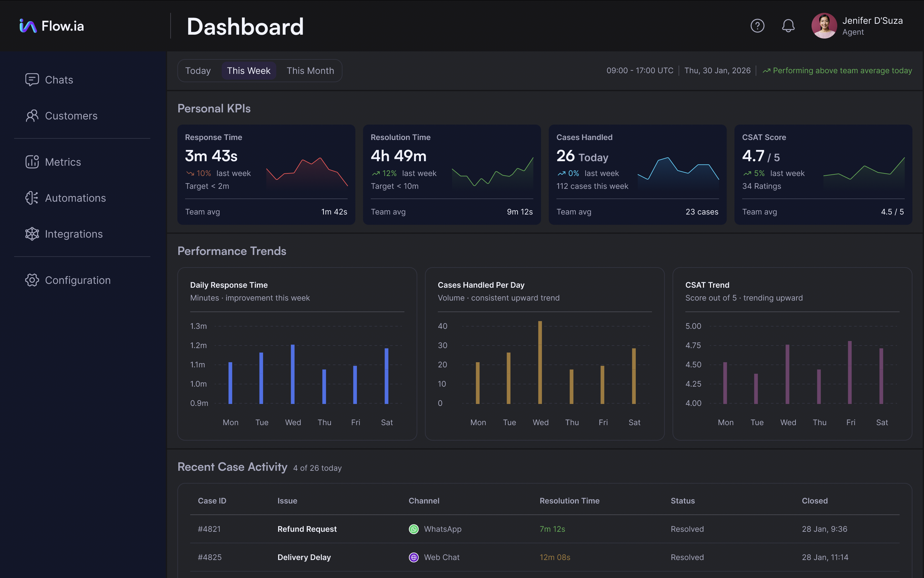Open the Integrations page
Screen dimensions: 924x578
74,233
